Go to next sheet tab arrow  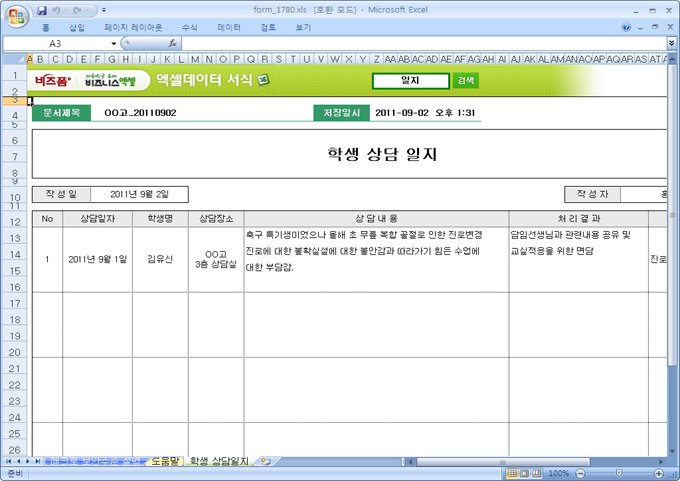point(27,461)
